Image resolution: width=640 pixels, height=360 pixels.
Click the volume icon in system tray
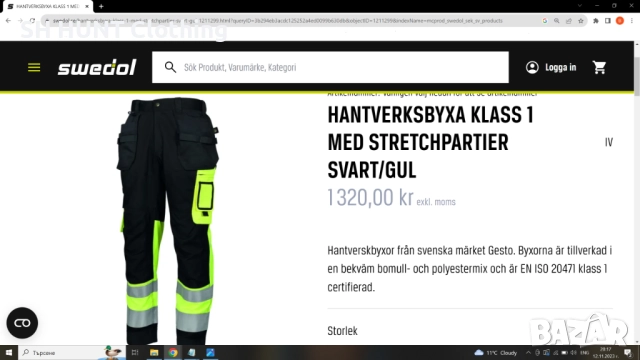point(573,353)
